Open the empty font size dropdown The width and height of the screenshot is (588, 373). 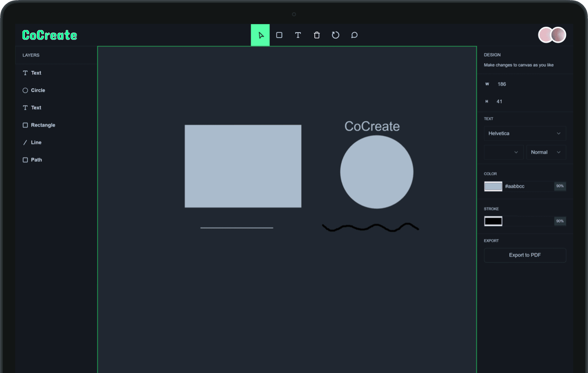click(x=504, y=152)
